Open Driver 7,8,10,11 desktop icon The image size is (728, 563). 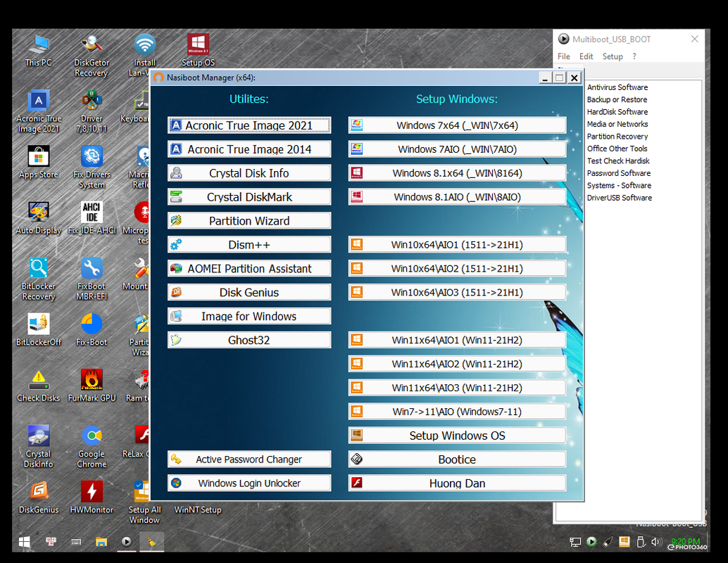92,111
